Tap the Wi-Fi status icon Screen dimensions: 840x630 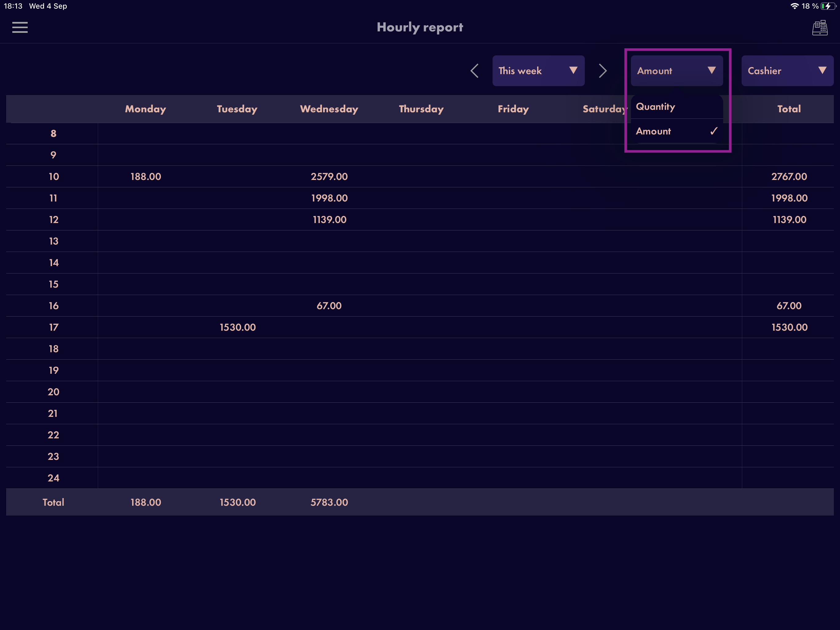click(794, 6)
